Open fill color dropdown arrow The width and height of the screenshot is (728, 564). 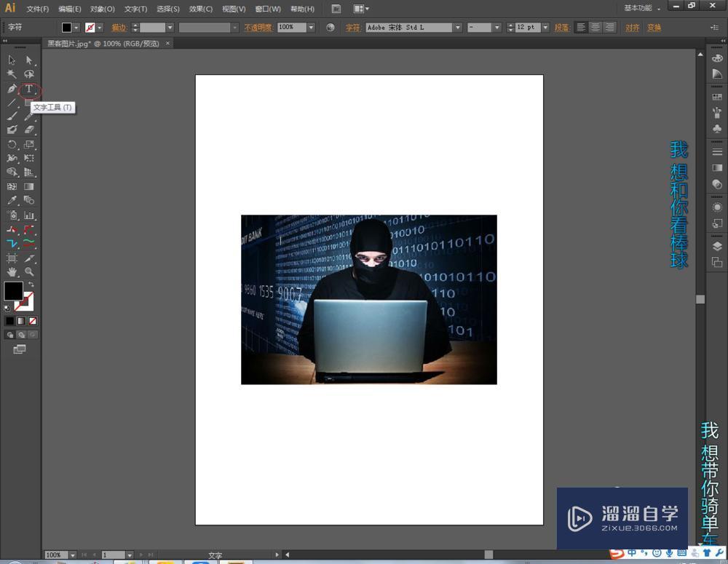click(76, 28)
